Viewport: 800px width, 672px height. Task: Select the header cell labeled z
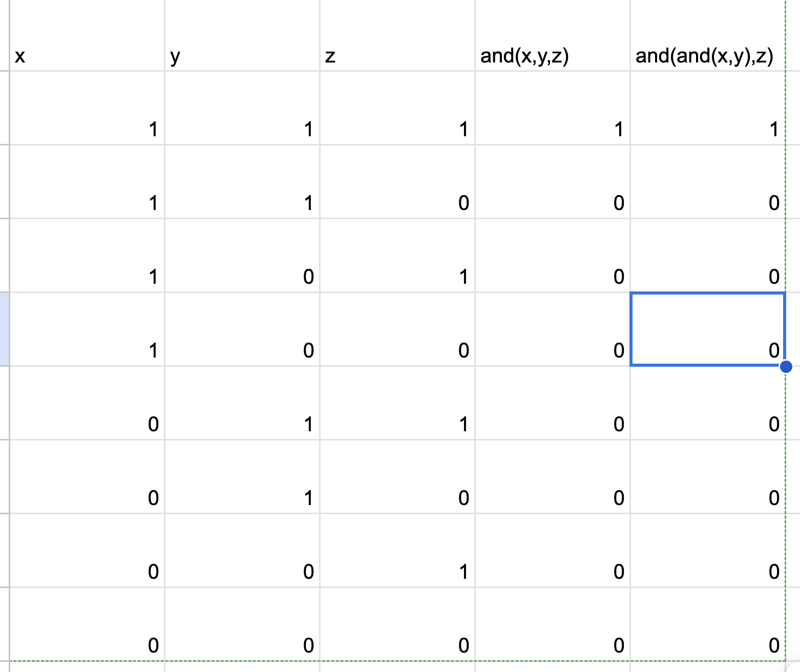pyautogui.click(x=397, y=35)
